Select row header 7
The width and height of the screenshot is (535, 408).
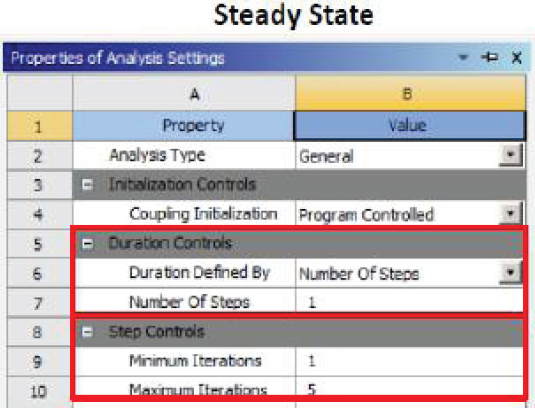(40, 303)
